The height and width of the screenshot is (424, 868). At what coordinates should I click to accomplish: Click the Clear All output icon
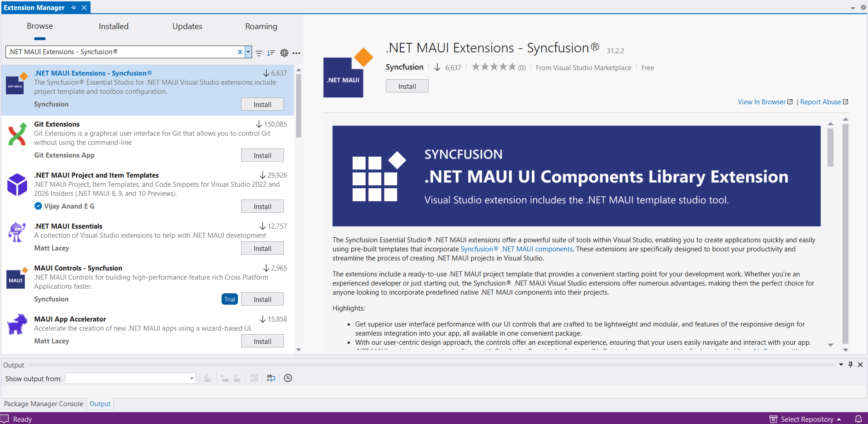(254, 378)
